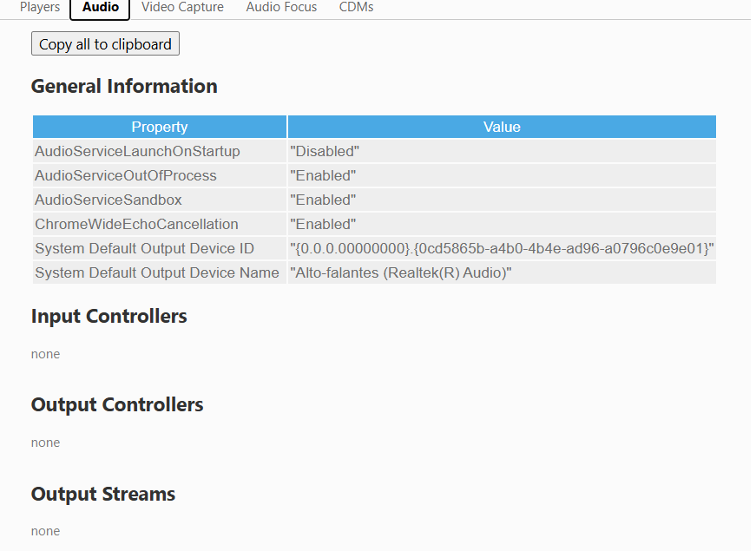Click the Input Controllers heading
Screen dimensions: 756x551
pyautogui.click(x=109, y=316)
